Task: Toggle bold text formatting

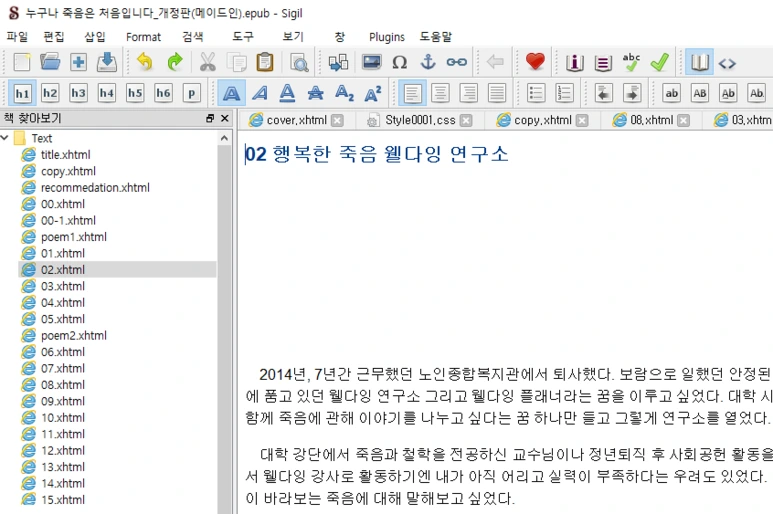Action: click(231, 93)
